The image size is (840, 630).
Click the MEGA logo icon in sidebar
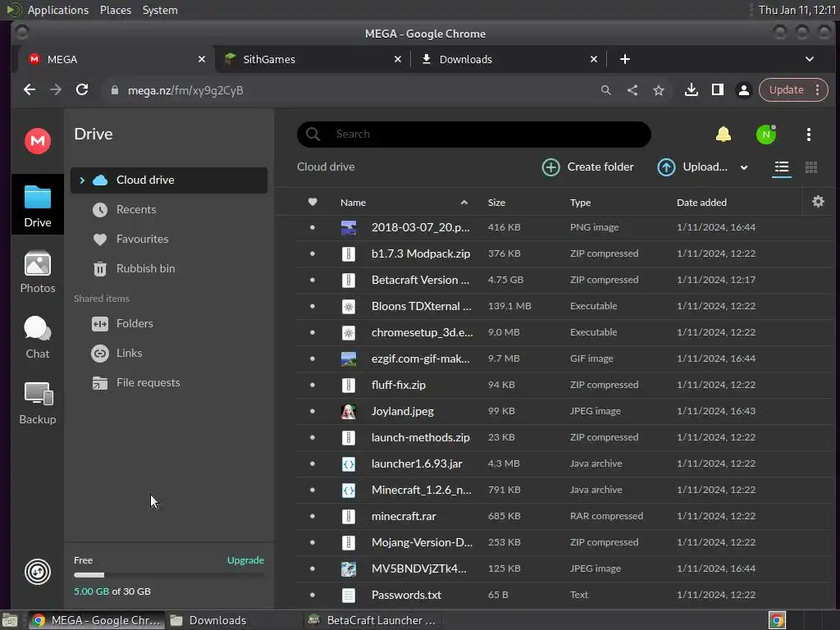[x=38, y=141]
